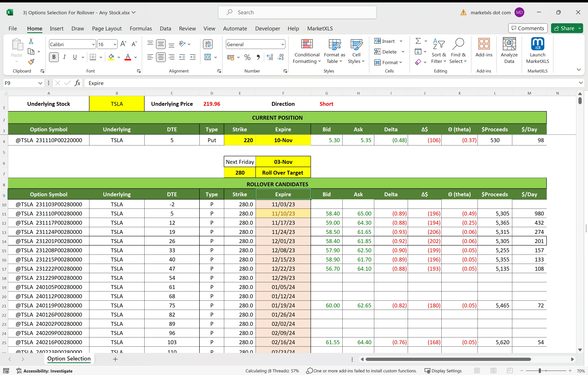The image size is (588, 375).
Task: Click the Orientation text angle icon
Action: (182, 44)
